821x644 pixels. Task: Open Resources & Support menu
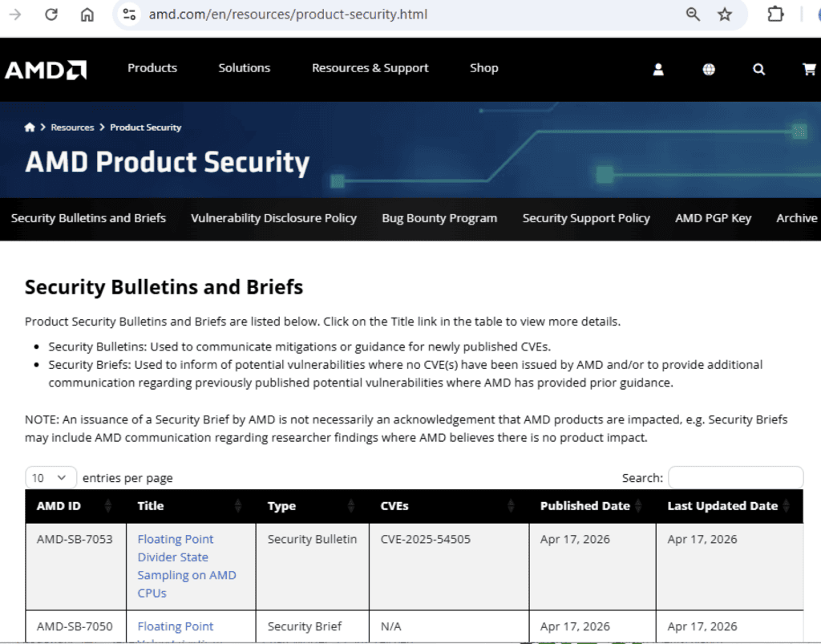[x=370, y=68]
